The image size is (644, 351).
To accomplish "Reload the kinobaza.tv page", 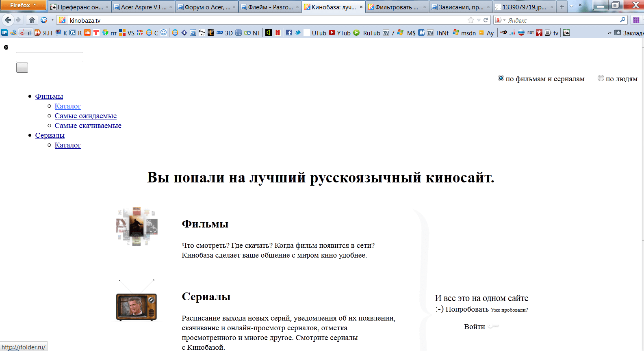I will [486, 20].
